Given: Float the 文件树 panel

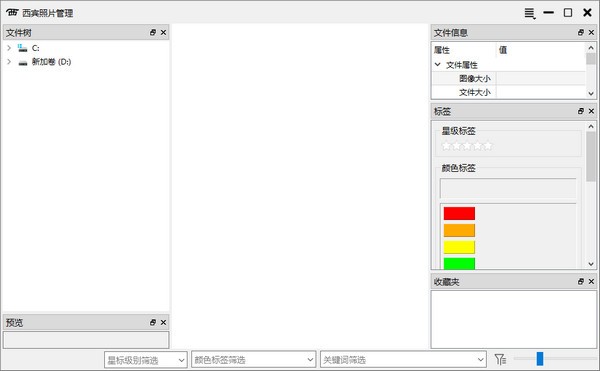Looking at the screenshot, I should point(153,33).
